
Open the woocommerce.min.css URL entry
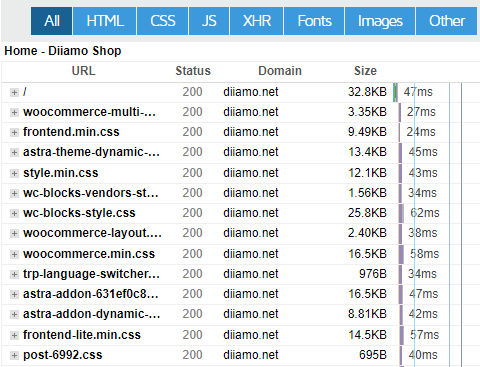(x=89, y=254)
